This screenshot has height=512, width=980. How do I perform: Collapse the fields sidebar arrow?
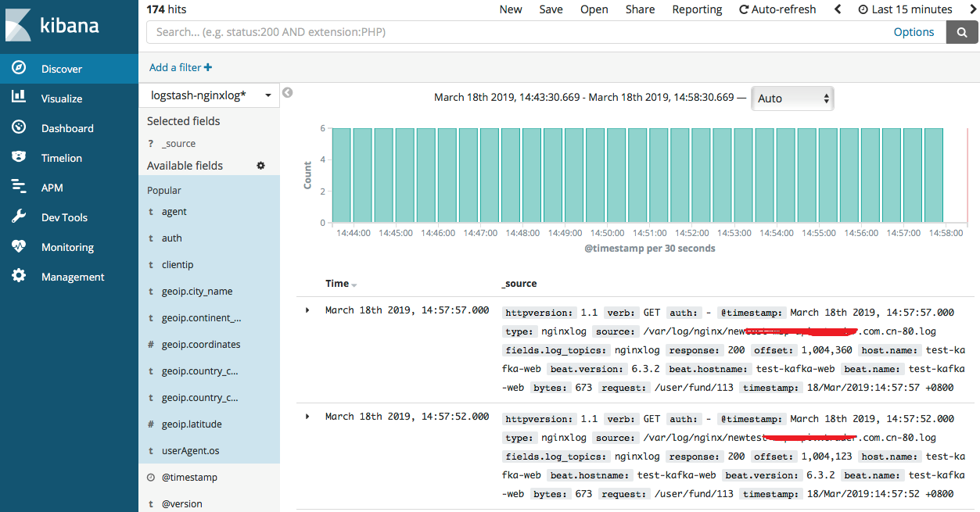point(287,93)
